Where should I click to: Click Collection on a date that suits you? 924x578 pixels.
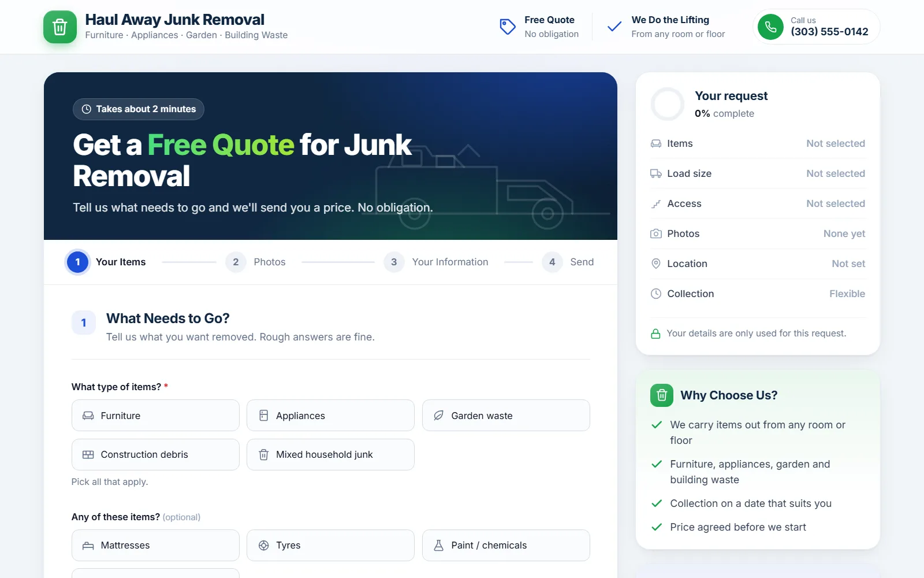(x=751, y=503)
